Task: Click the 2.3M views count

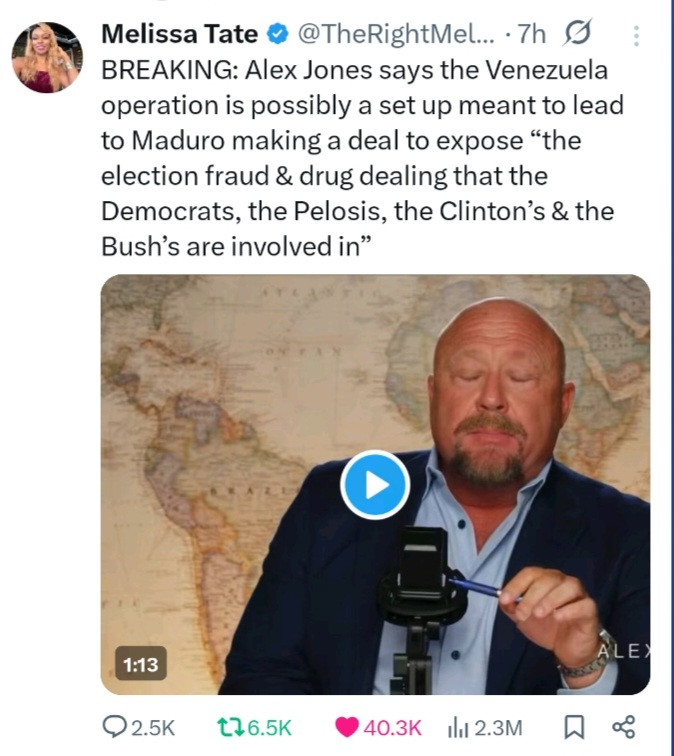Action: pyautogui.click(x=497, y=727)
